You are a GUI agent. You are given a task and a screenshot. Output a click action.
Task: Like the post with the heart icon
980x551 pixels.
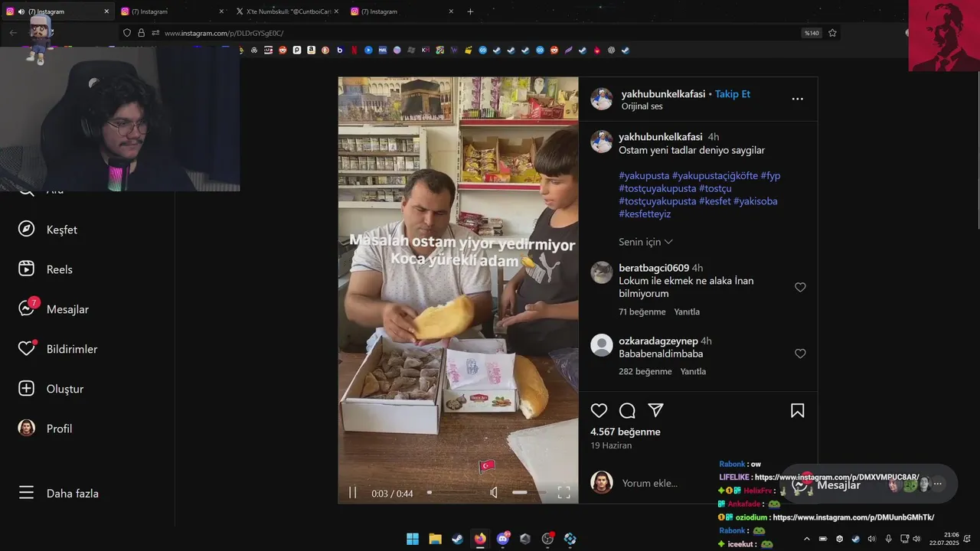click(599, 411)
